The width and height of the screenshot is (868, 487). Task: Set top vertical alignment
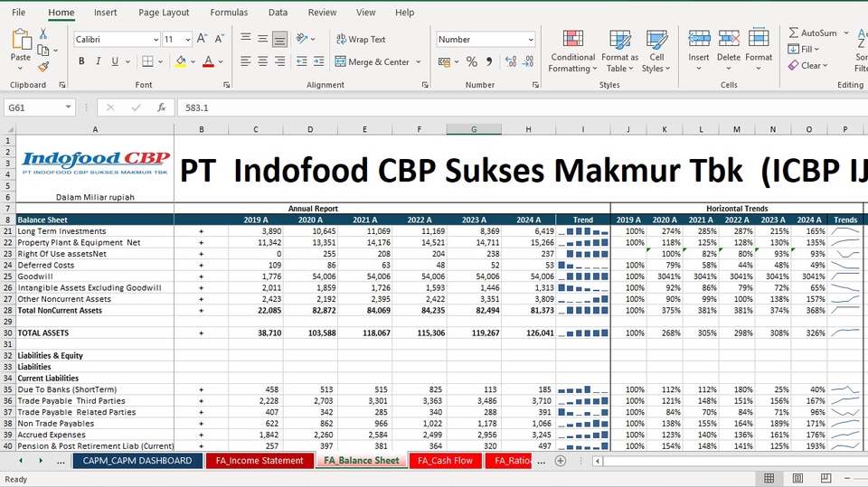(x=246, y=38)
